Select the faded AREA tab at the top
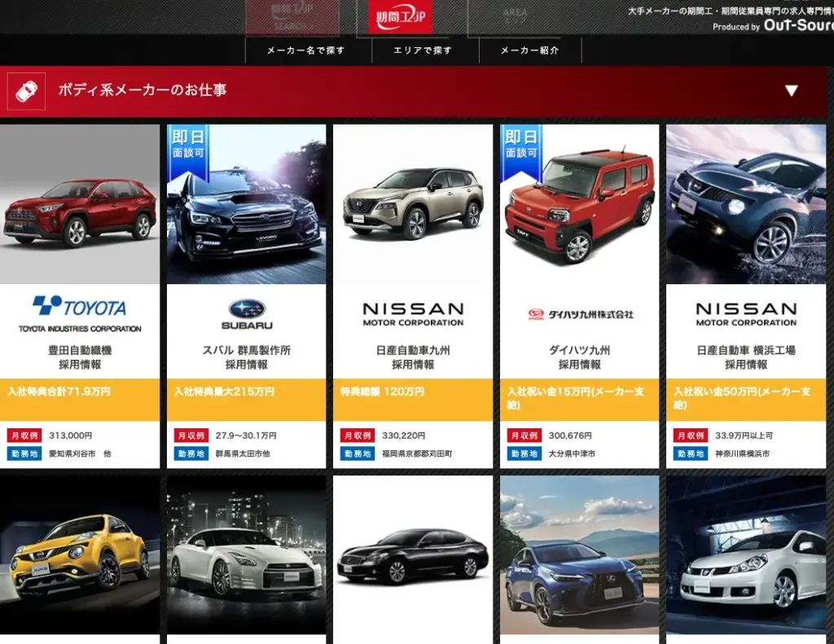Screen dimensions: 834x644 [x=515, y=17]
